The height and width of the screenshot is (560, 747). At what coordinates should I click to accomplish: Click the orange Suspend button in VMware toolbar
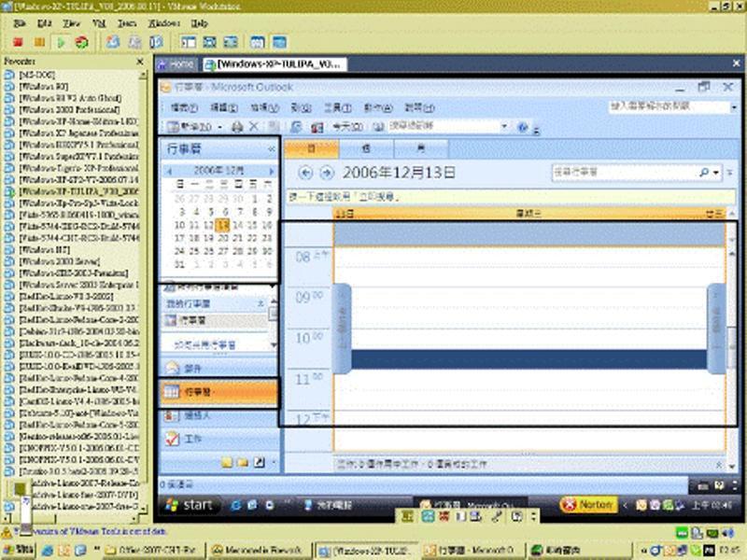point(39,42)
